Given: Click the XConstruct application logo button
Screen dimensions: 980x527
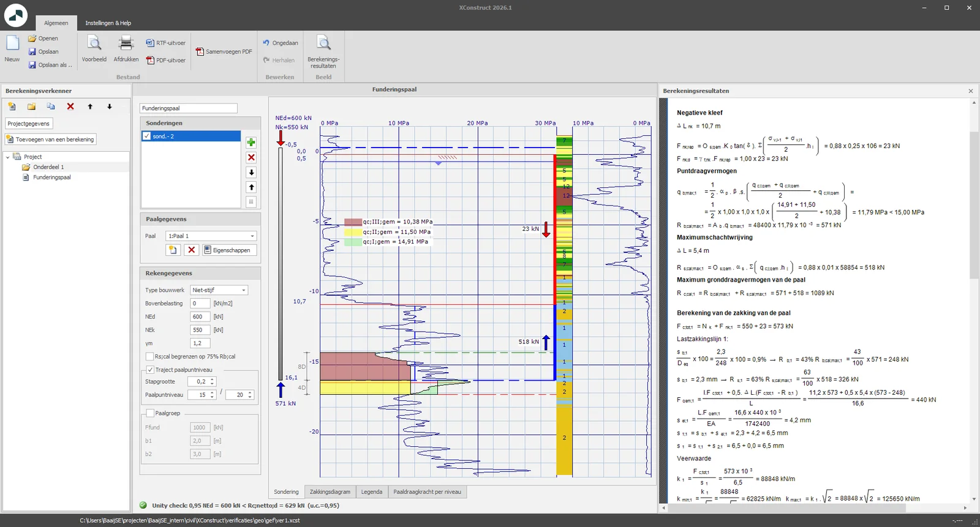Looking at the screenshot, I should [x=16, y=15].
